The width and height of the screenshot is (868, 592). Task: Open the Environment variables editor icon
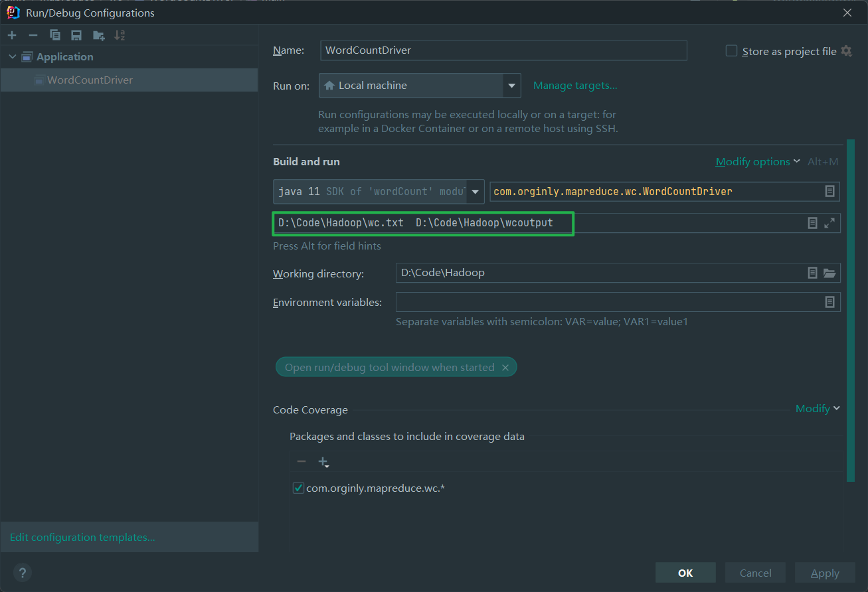[x=829, y=302]
